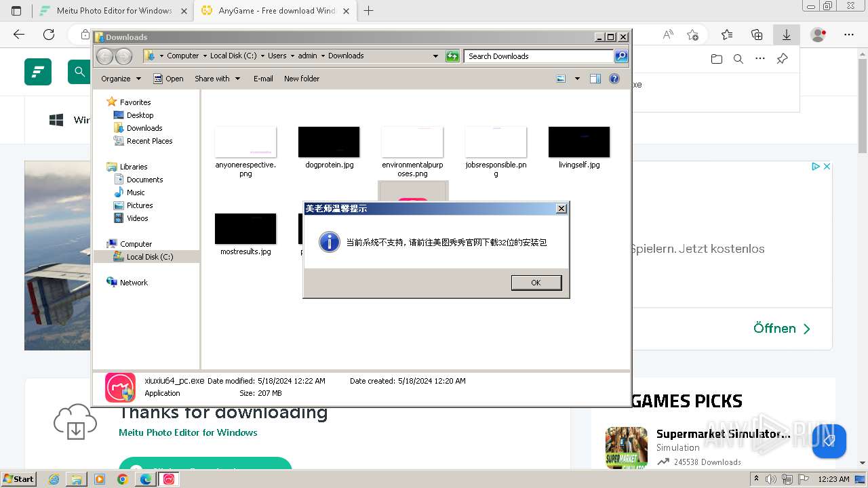Viewport: 868px width, 488px height.
Task: Open the Organize dropdown menu
Action: click(121, 79)
